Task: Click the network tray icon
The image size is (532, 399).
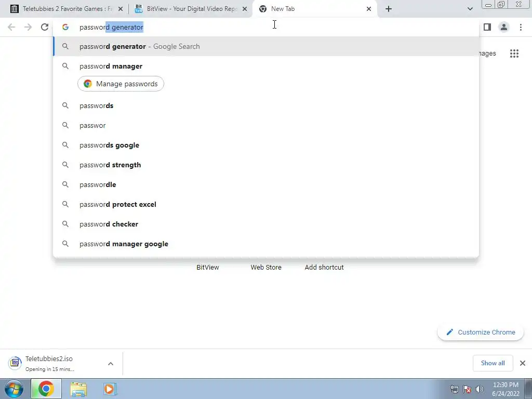Action: (x=454, y=389)
